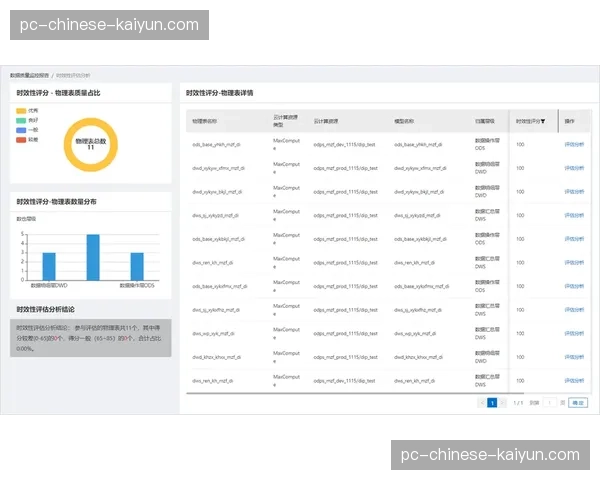The image size is (600, 480).
Task: Open 评估分析 for dws_wp_xyk_mzf_di row
Action: coord(574,333)
